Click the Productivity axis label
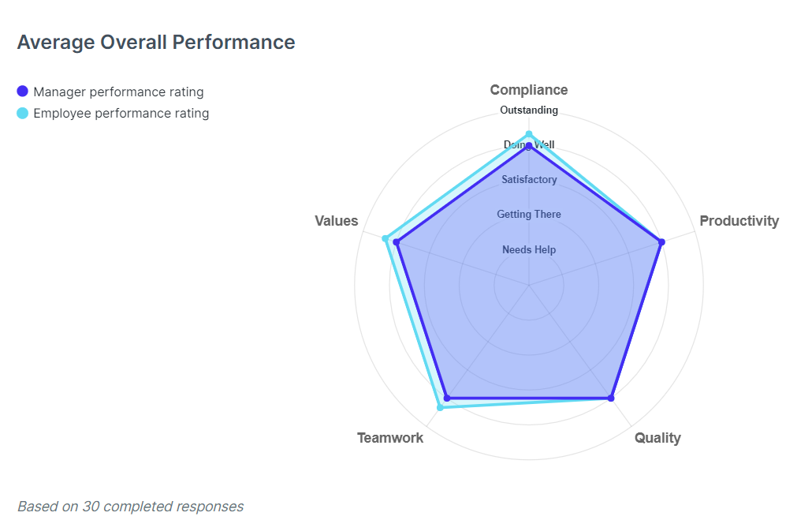The image size is (812, 520). tap(739, 221)
